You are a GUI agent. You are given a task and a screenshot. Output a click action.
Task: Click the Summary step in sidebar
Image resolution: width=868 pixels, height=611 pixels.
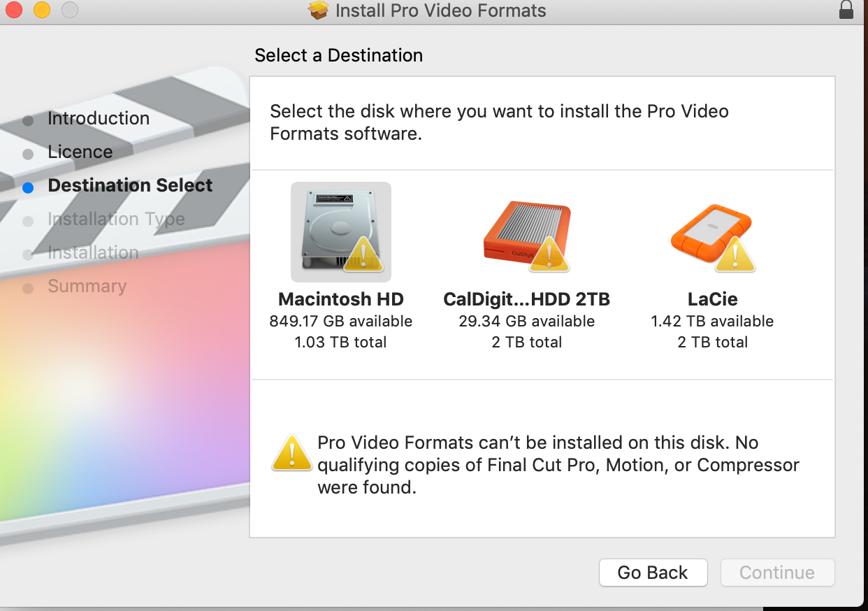pos(87,287)
